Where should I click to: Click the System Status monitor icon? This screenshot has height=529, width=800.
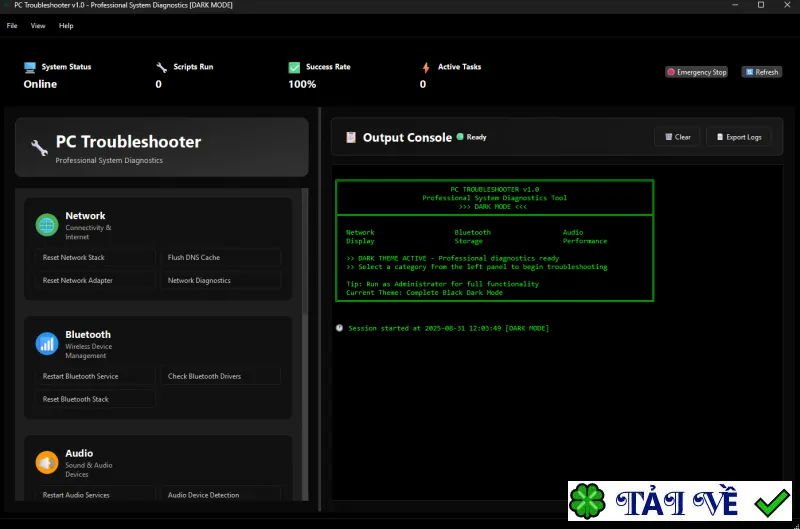coord(30,67)
